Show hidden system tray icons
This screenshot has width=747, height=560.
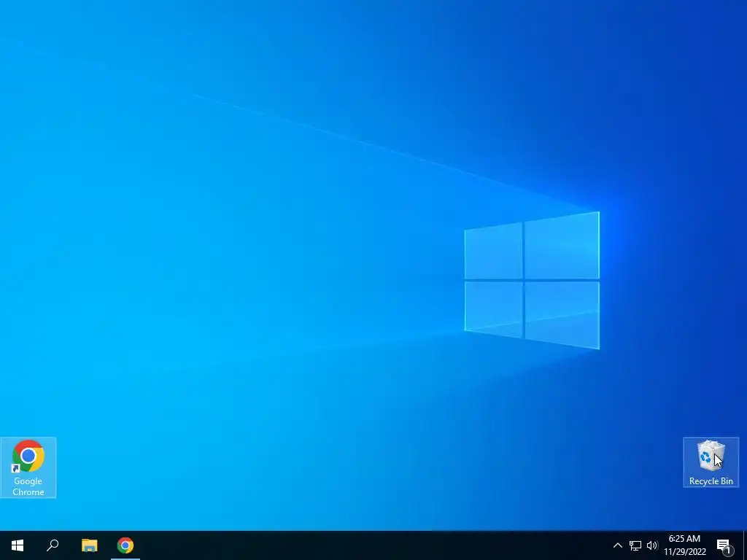click(x=617, y=545)
